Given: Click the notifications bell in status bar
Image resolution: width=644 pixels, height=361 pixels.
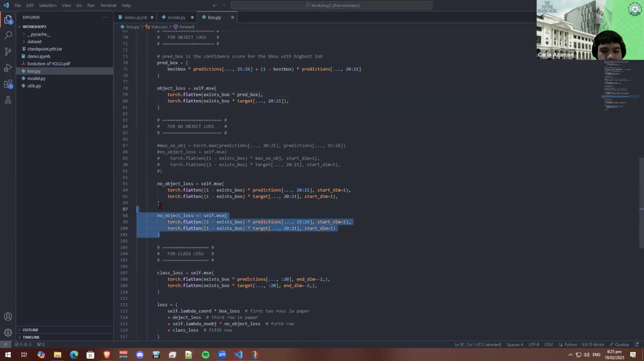Looking at the screenshot, I should (x=637, y=344).
